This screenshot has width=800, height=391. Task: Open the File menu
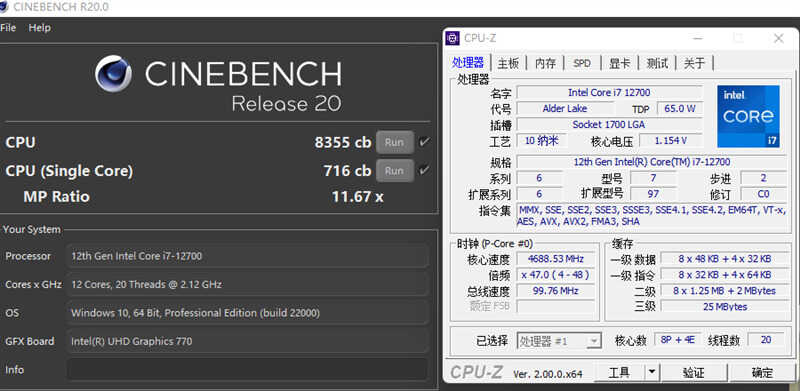point(8,28)
